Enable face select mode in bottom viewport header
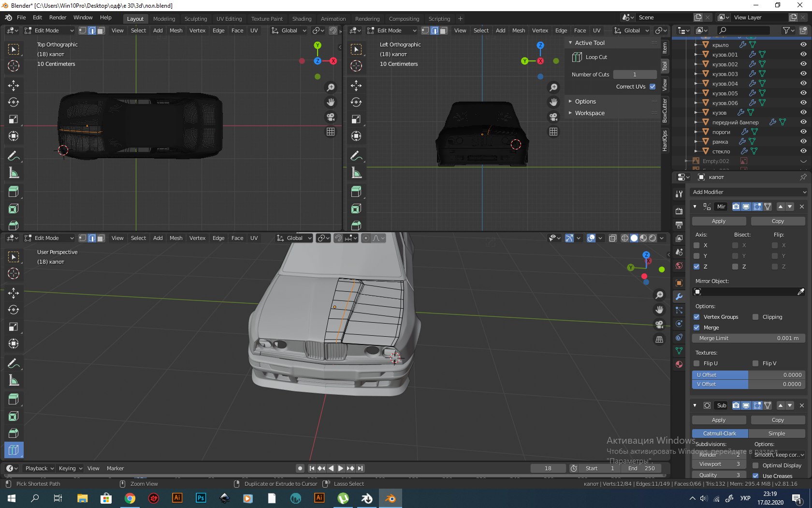This screenshot has height=508, width=812. [x=101, y=238]
